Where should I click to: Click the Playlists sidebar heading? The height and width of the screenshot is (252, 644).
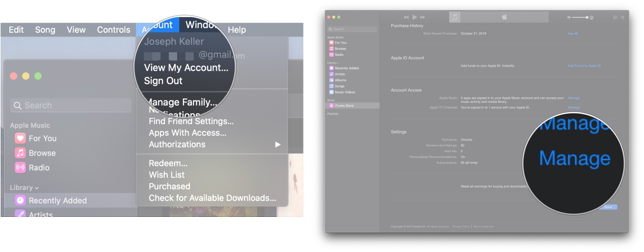[x=333, y=114]
